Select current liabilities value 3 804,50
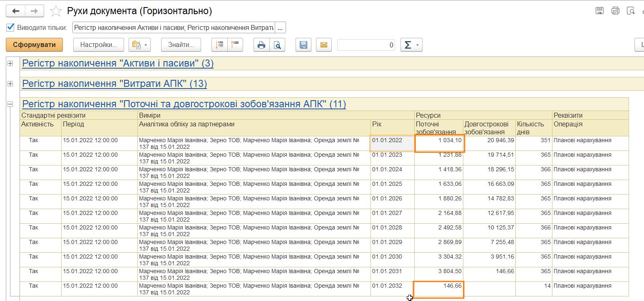This screenshot has height=301, width=644. tap(439, 274)
